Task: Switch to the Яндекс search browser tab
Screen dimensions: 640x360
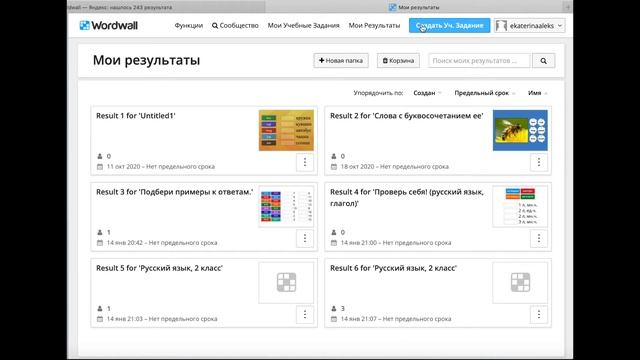Action: [x=166, y=7]
